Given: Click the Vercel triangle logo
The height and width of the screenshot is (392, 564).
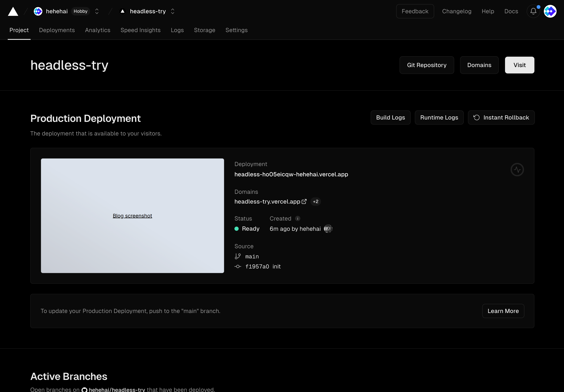Looking at the screenshot, I should pos(13,11).
